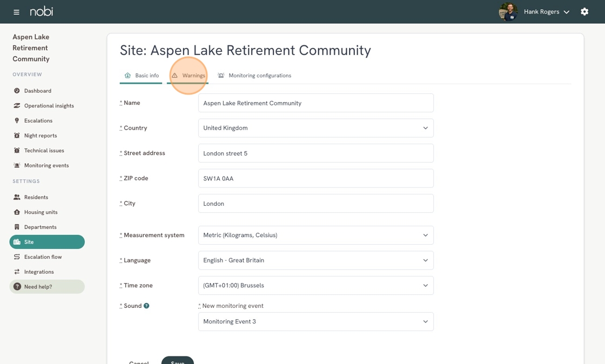Click Hank Rogers profile avatar
Screen dimensions: 605x364
point(508,11)
